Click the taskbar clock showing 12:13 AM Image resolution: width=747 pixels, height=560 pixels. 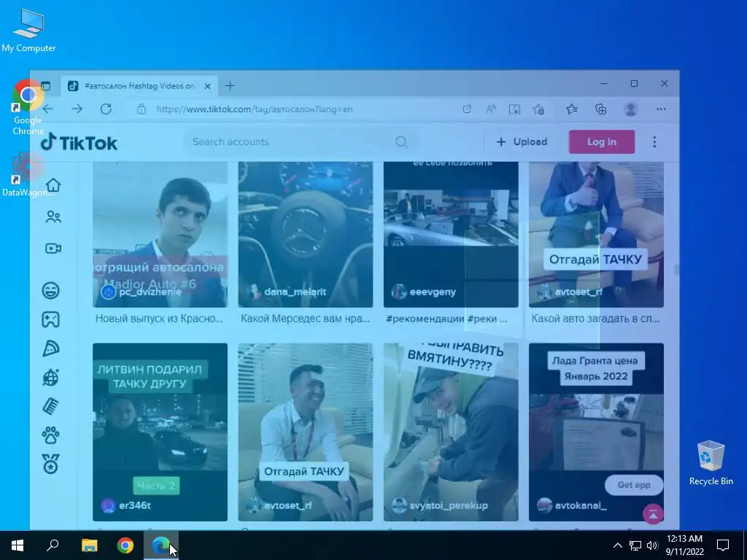684,545
